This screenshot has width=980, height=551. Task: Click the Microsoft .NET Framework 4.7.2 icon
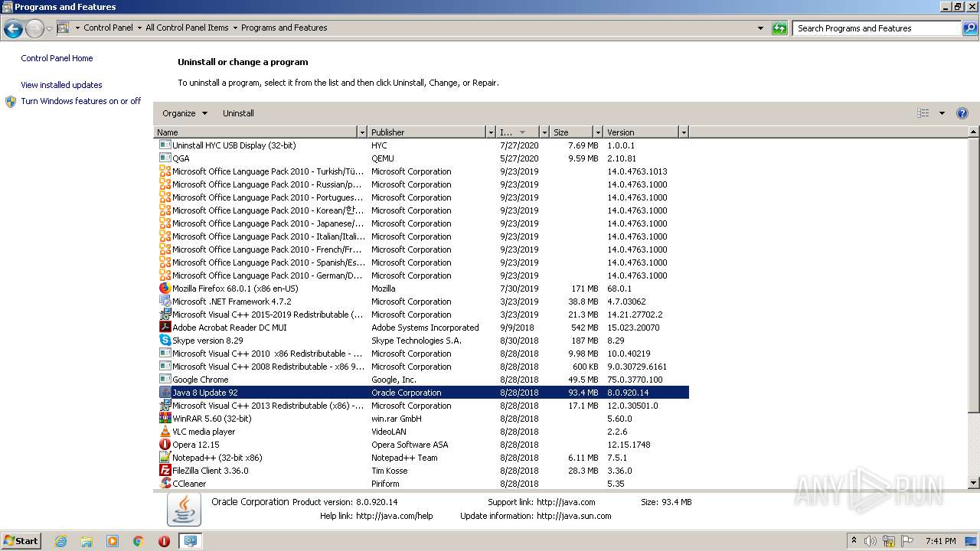point(165,302)
